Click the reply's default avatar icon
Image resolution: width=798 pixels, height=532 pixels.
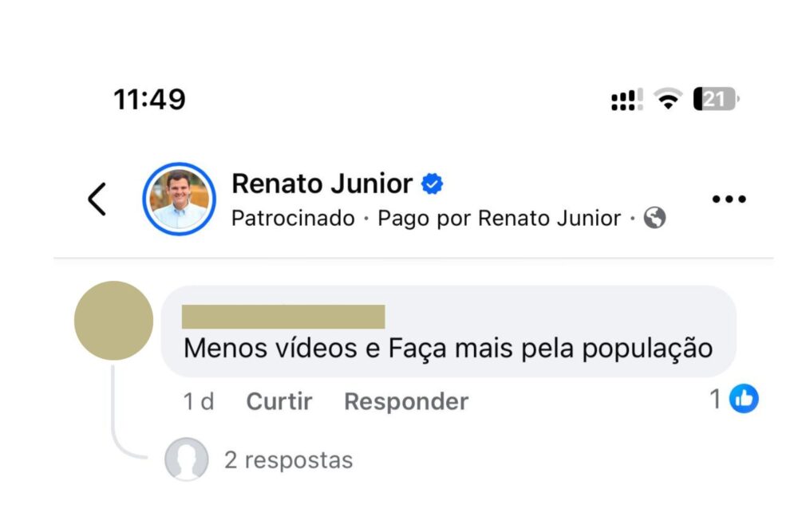click(186, 460)
